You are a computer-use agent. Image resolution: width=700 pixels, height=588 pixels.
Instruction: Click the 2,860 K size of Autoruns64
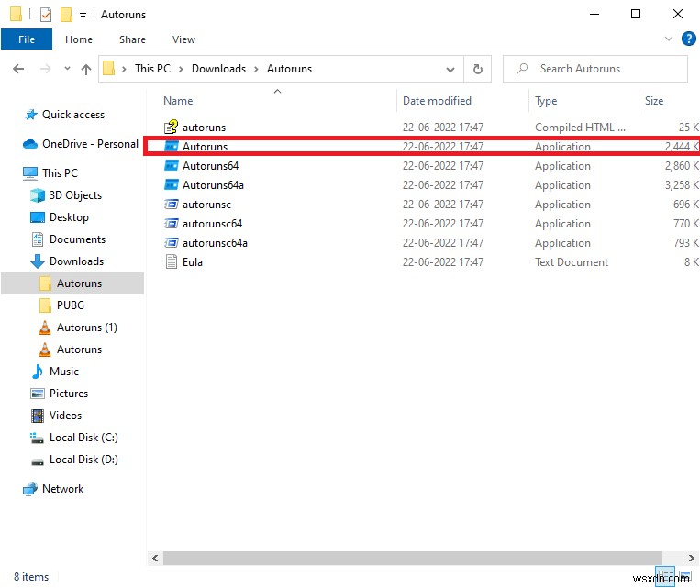(x=682, y=166)
